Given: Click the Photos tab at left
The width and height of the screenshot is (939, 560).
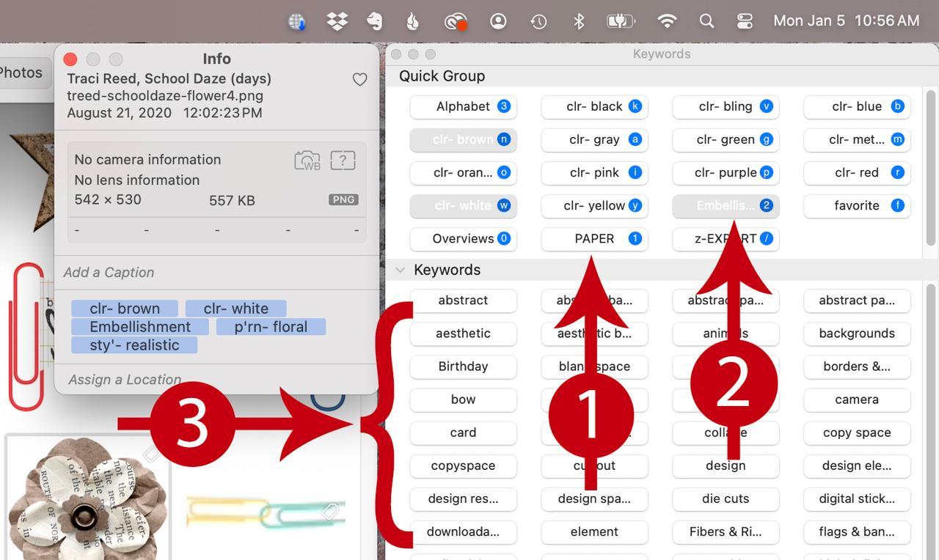Looking at the screenshot, I should coord(21,73).
